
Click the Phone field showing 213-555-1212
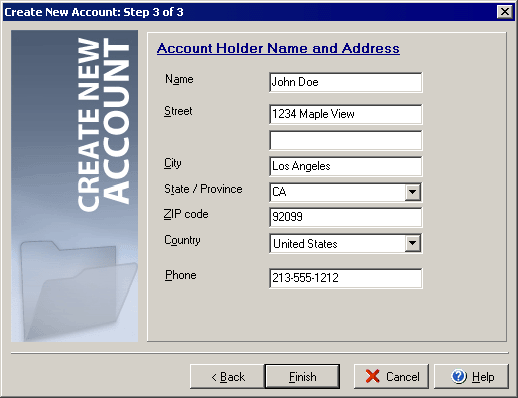point(346,278)
